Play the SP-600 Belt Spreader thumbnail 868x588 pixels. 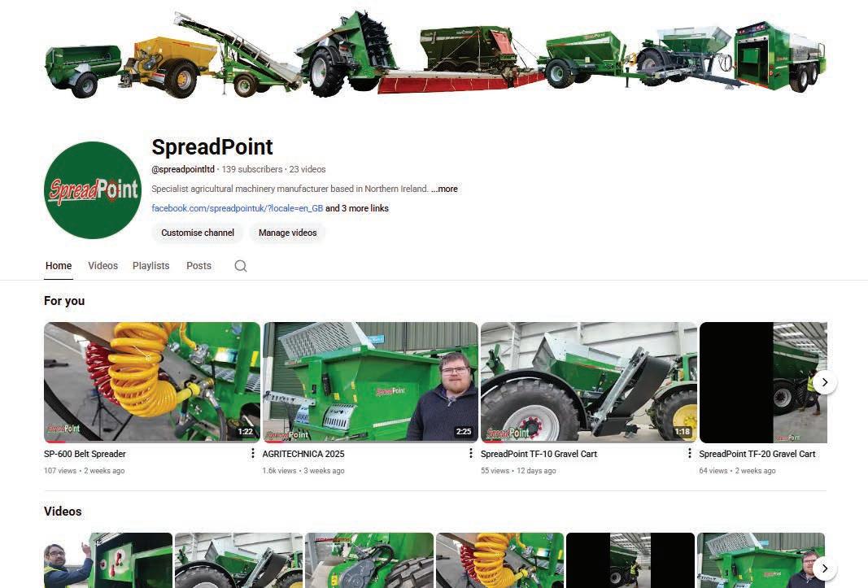point(151,382)
